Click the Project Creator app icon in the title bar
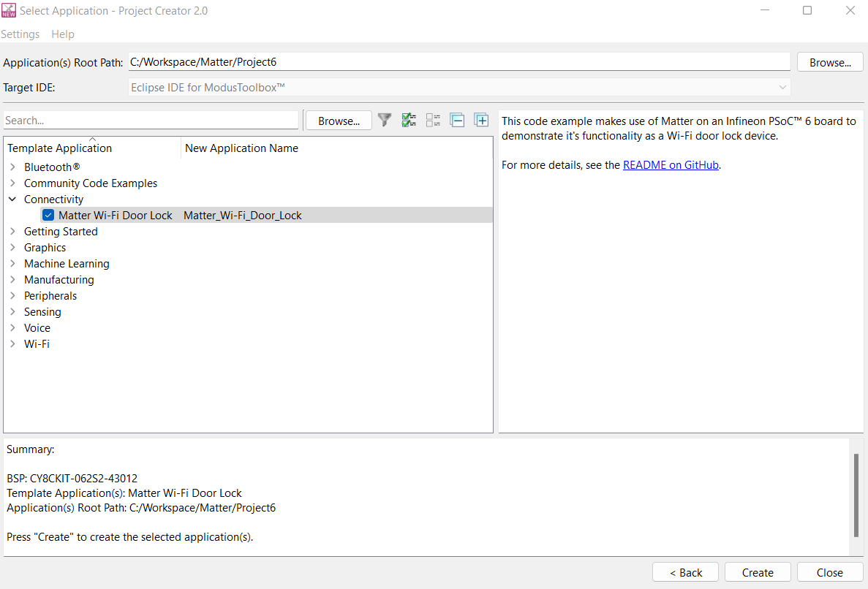 tap(9, 10)
